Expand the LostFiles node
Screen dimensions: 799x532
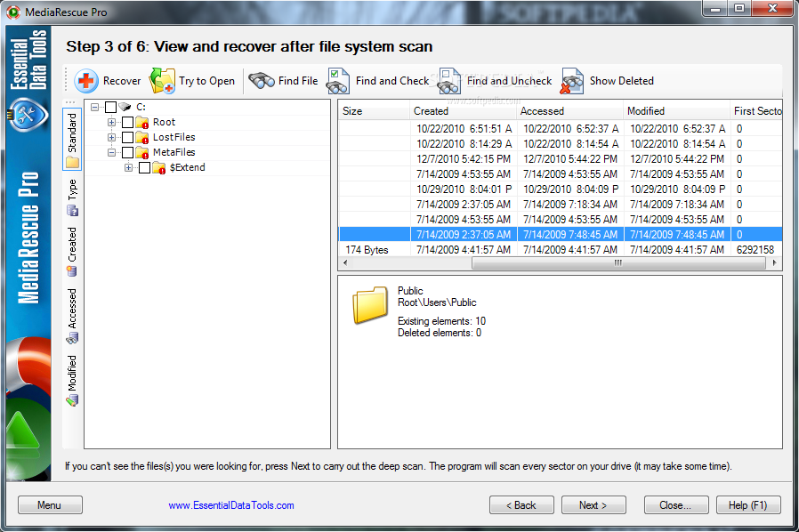coord(111,138)
